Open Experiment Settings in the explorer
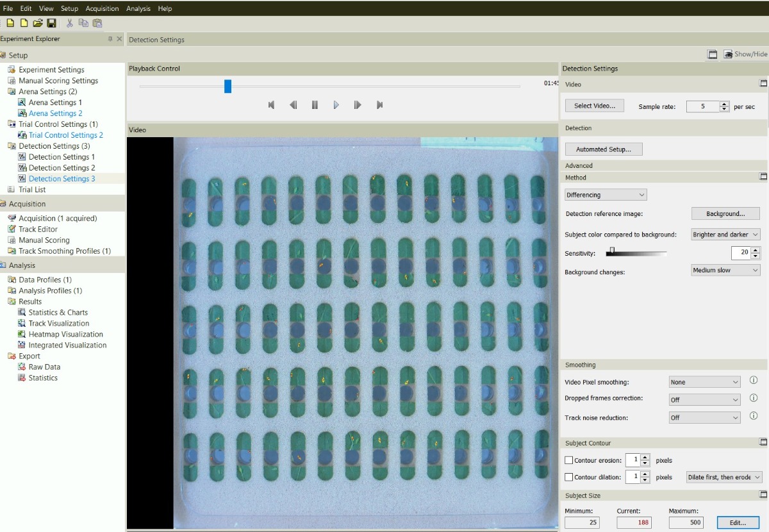The height and width of the screenshot is (532, 769). 51,70
